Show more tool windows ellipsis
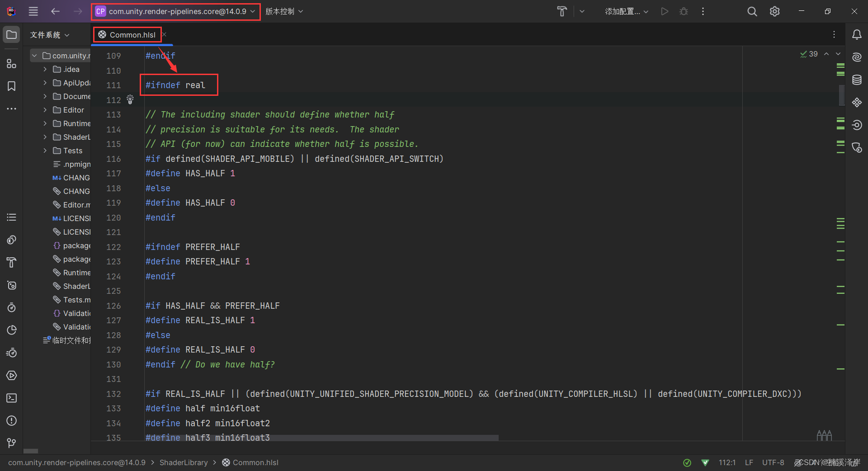 pyautogui.click(x=12, y=109)
